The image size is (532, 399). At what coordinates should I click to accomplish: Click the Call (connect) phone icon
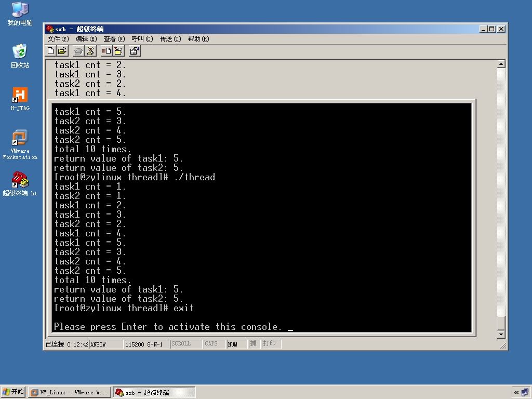pos(78,51)
